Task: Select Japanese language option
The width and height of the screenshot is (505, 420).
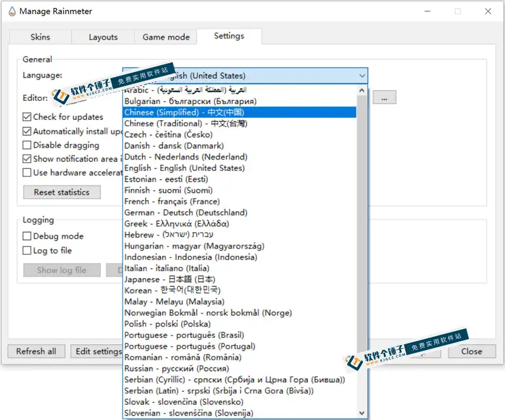Action: tap(240, 279)
